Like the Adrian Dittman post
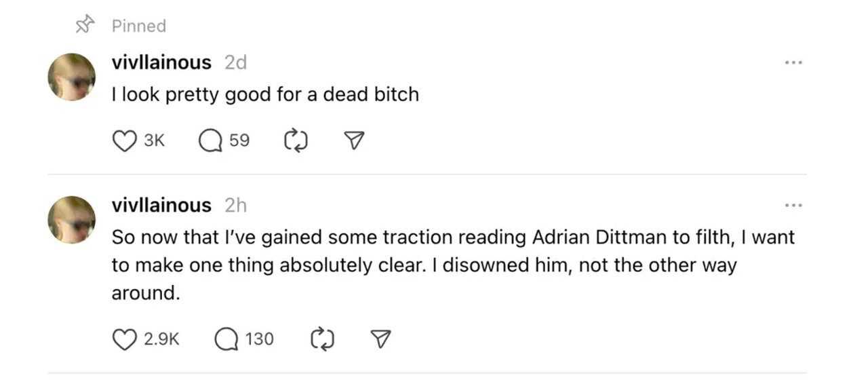The width and height of the screenshot is (868, 380). (x=123, y=339)
